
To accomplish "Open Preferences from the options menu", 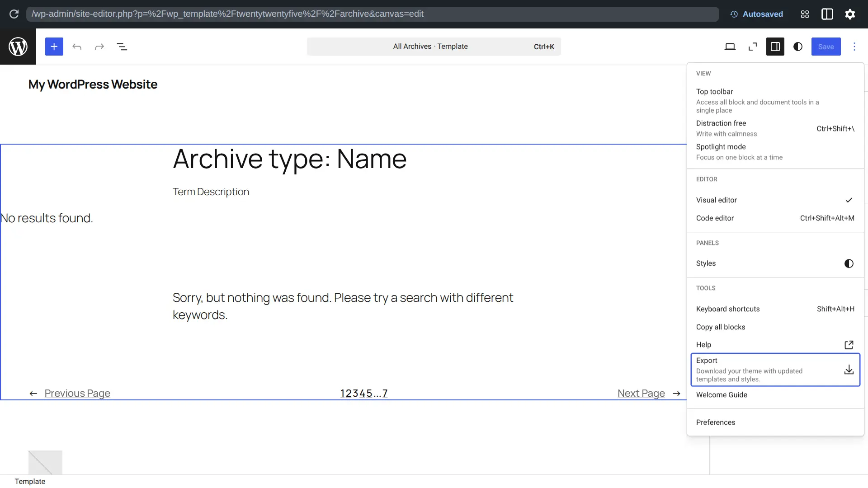I will point(775,422).
